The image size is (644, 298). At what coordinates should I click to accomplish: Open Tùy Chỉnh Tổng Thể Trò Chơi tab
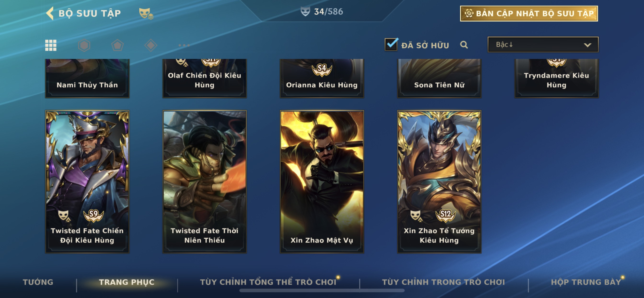tap(268, 282)
